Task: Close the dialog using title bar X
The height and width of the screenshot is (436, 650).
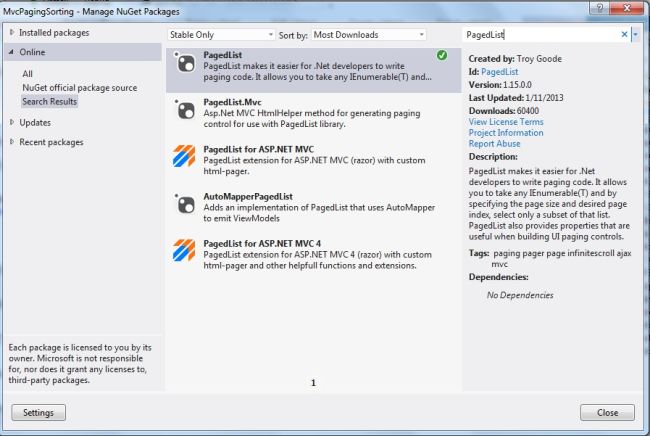Action: 627,7
